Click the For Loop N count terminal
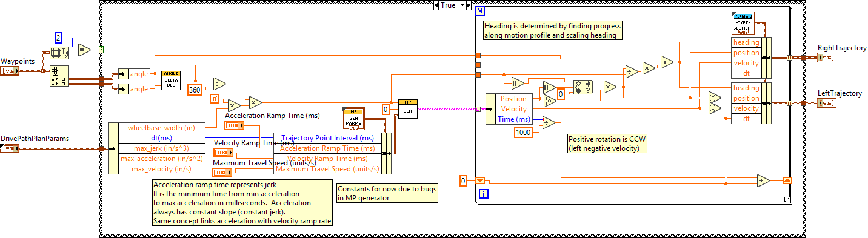 tap(481, 11)
